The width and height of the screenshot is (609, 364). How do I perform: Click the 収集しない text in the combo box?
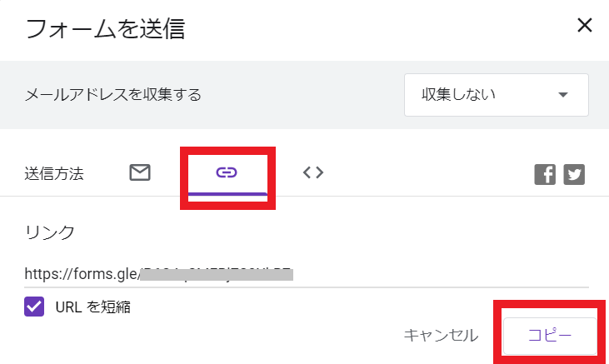coord(459,94)
